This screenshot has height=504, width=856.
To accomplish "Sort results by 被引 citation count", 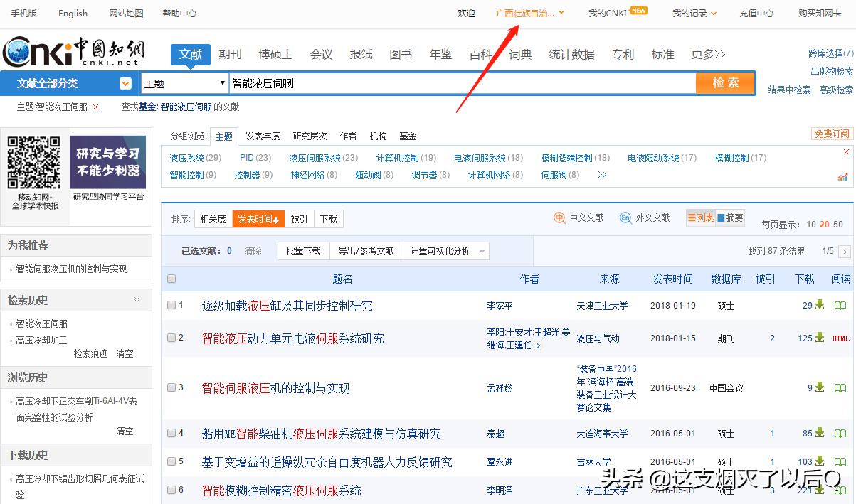I will coord(298,218).
